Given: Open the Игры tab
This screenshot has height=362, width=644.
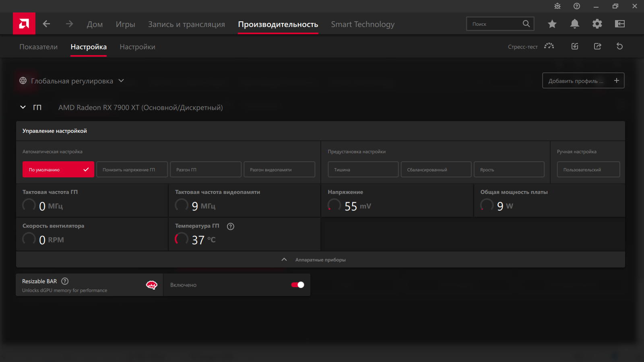Looking at the screenshot, I should 126,24.
